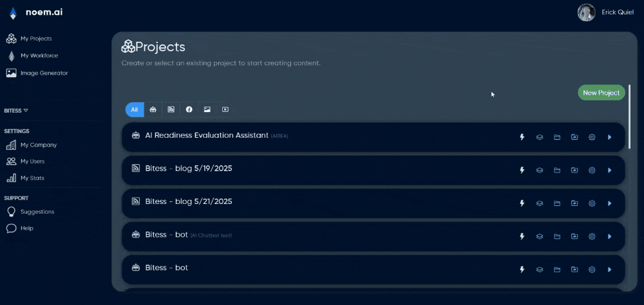Select the AI Readiness Evaluation Assistant project title
The image size is (644, 305).
pyautogui.click(x=207, y=135)
